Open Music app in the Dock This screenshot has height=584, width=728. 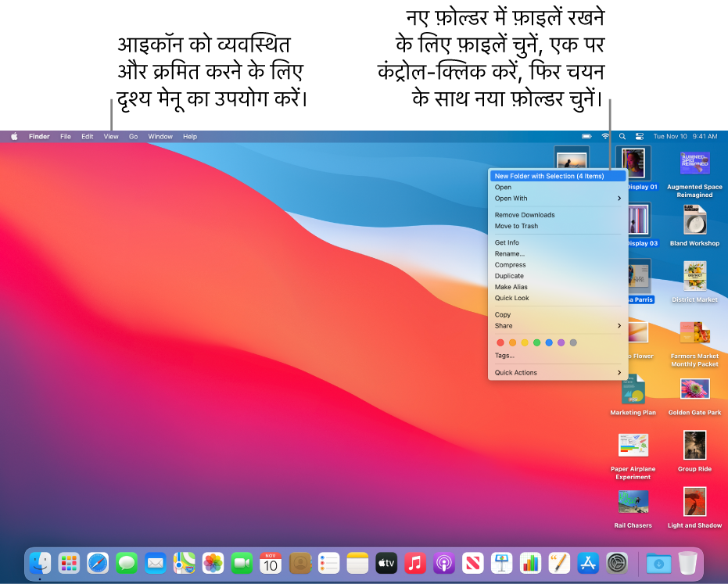click(415, 564)
